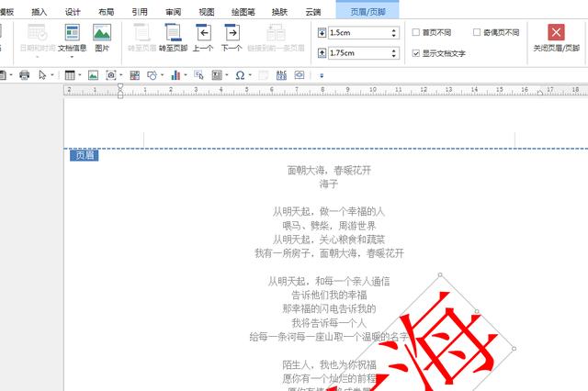Expand the 文档信息 dropdown arrow
Viewport: 588px width, 391px height.
click(72, 57)
